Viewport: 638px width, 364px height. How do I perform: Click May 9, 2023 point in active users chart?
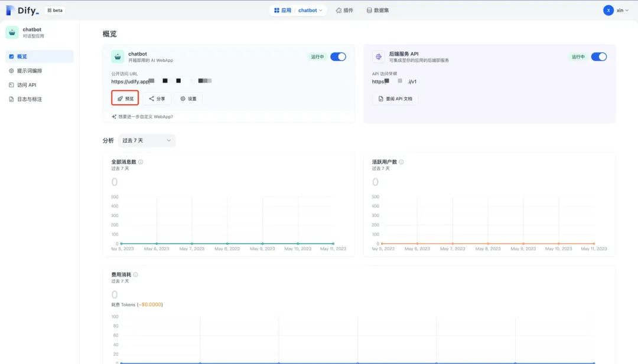523,244
